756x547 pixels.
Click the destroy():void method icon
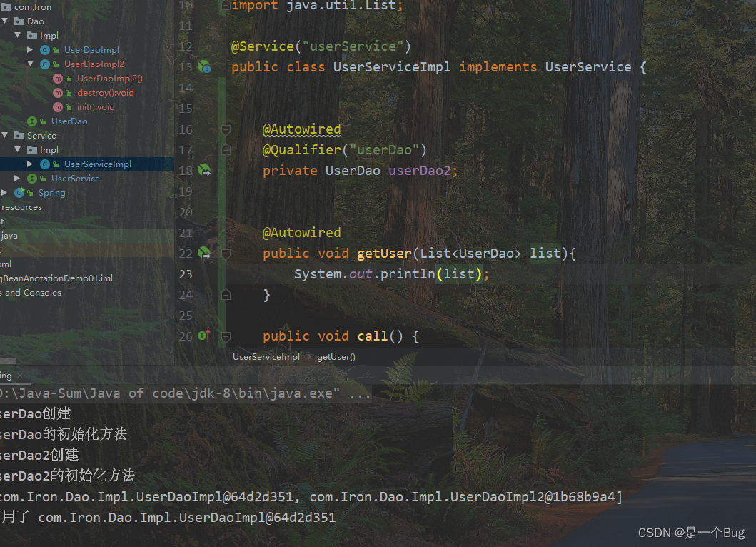(x=58, y=93)
